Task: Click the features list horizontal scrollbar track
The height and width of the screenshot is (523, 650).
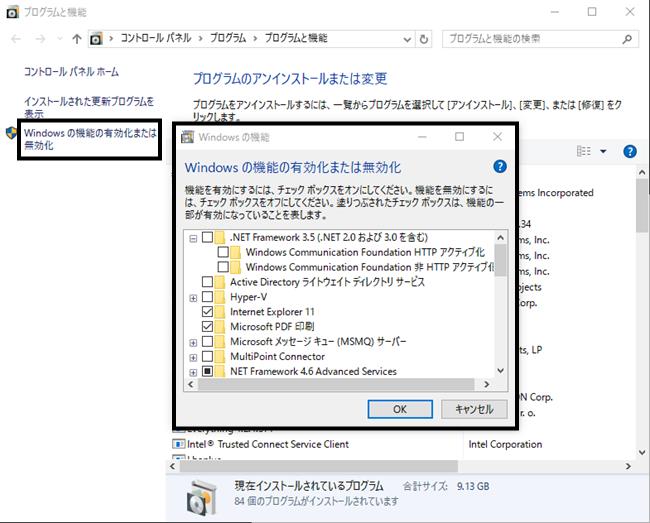Action: pos(336,385)
